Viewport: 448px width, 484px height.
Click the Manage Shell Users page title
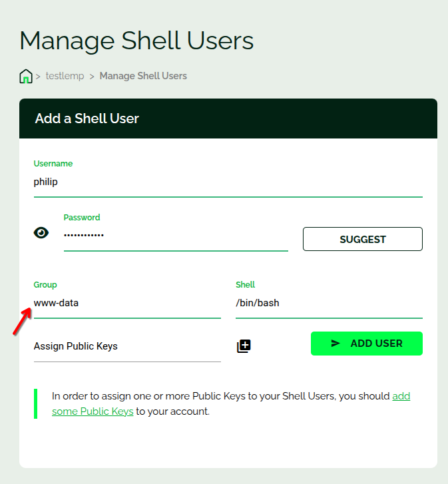point(136,41)
